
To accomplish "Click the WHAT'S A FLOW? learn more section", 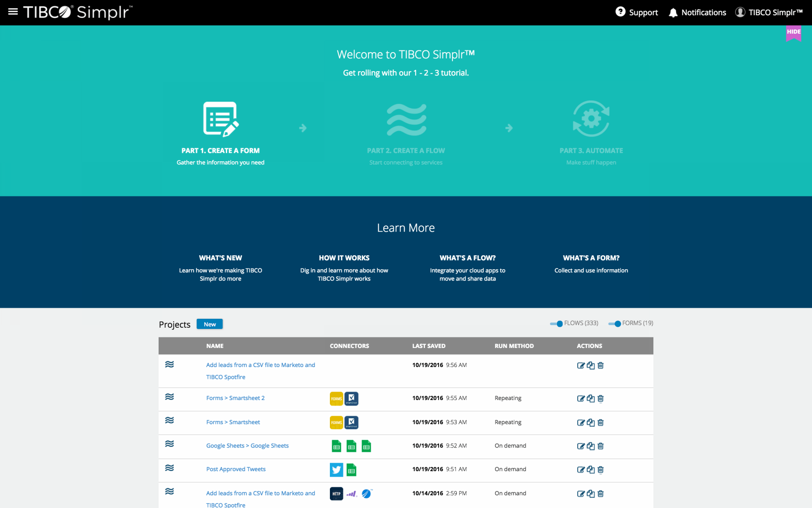I will pos(468,258).
